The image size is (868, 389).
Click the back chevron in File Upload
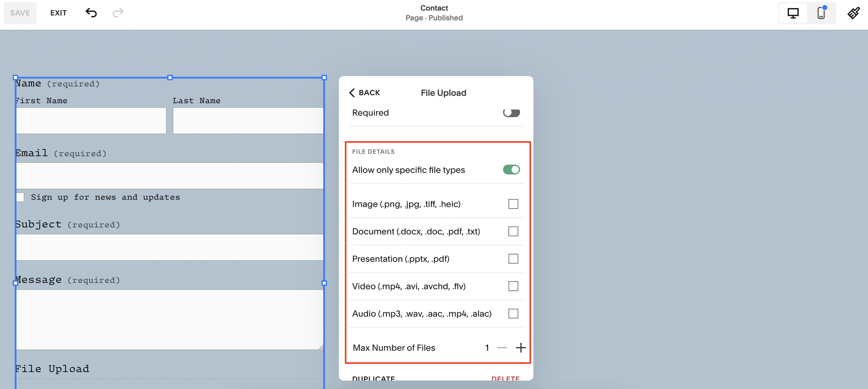coord(352,92)
